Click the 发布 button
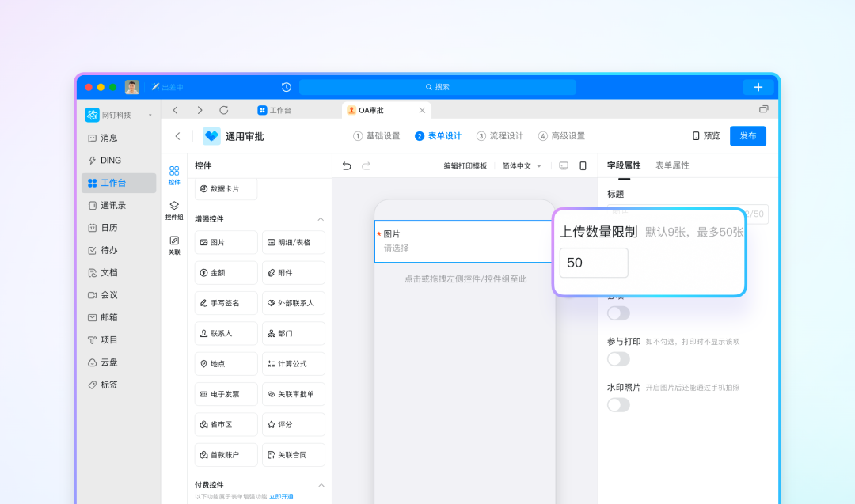Image resolution: width=855 pixels, height=504 pixels. pos(747,136)
